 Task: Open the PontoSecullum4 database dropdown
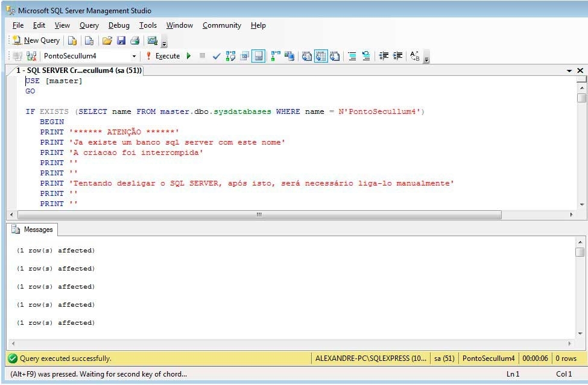pyautogui.click(x=134, y=56)
